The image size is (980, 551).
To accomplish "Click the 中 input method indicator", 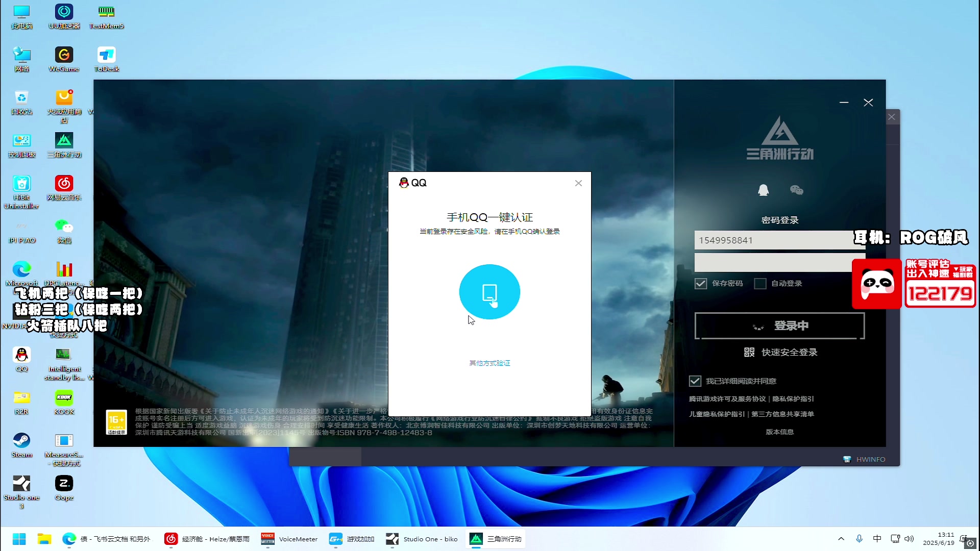I will pos(877,539).
